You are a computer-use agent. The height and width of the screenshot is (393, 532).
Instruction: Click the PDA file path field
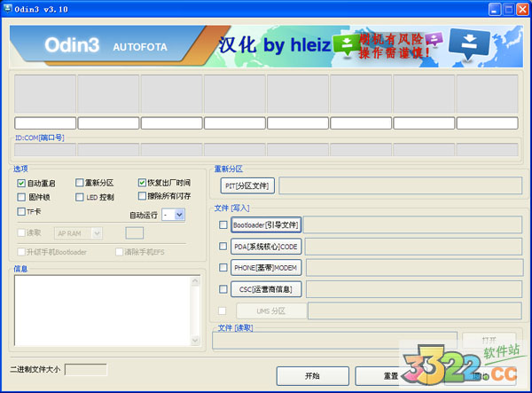pyautogui.click(x=413, y=247)
